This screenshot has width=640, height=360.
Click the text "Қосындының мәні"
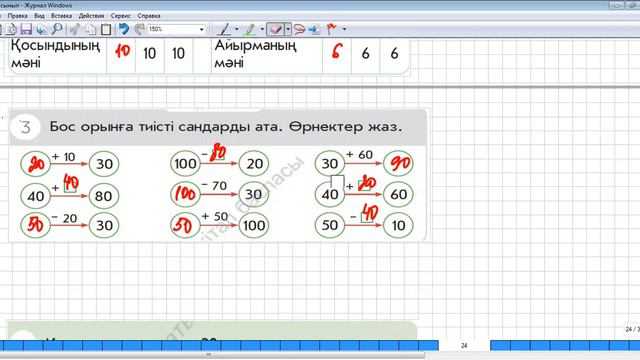click(55, 54)
